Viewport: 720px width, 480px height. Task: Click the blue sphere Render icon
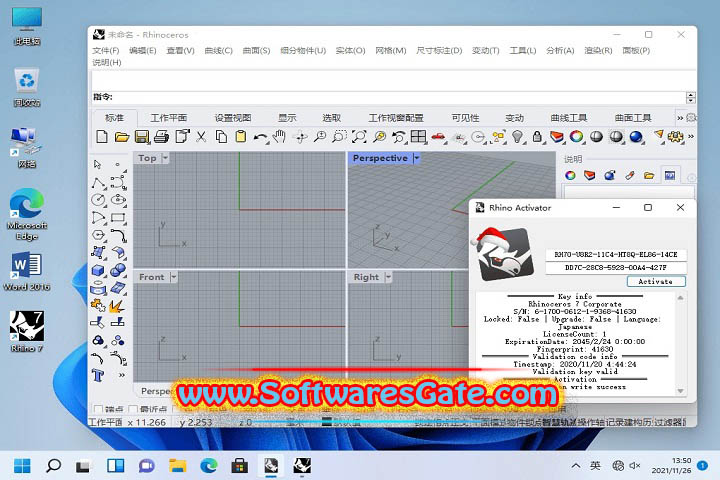click(636, 136)
